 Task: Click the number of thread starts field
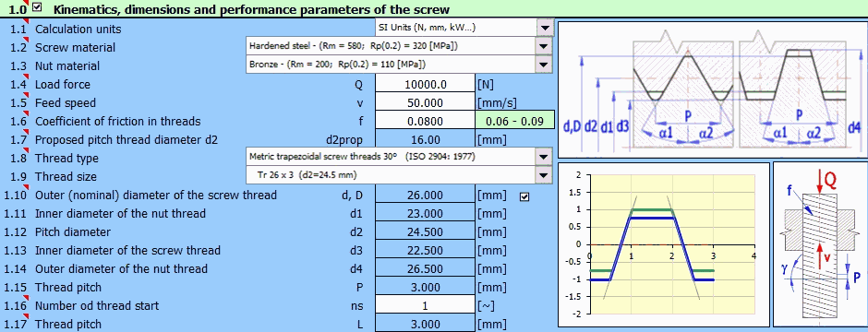tap(425, 305)
